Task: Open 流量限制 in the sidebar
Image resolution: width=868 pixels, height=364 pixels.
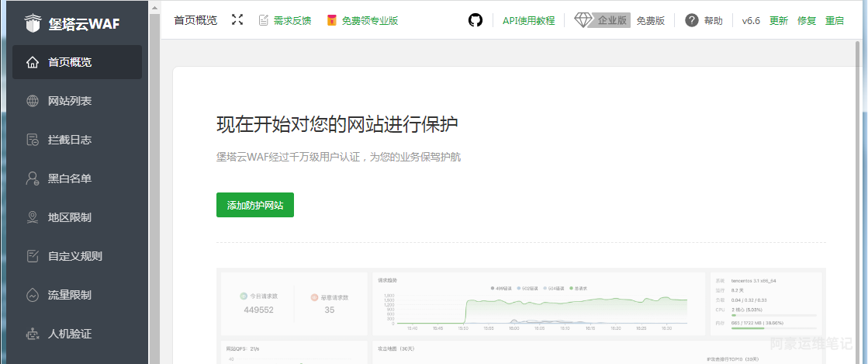Action: point(77,295)
